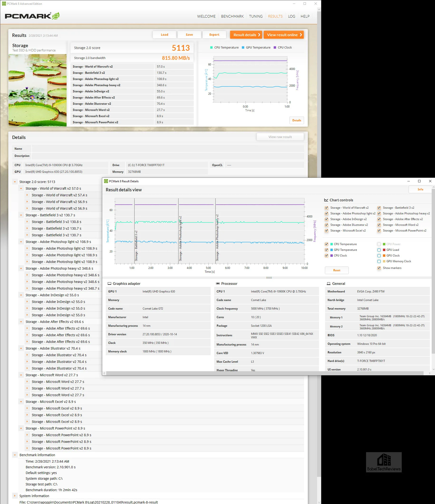Click the PCMark 8 logo
Image resolution: width=435 pixels, height=504 pixels.
(32, 16)
